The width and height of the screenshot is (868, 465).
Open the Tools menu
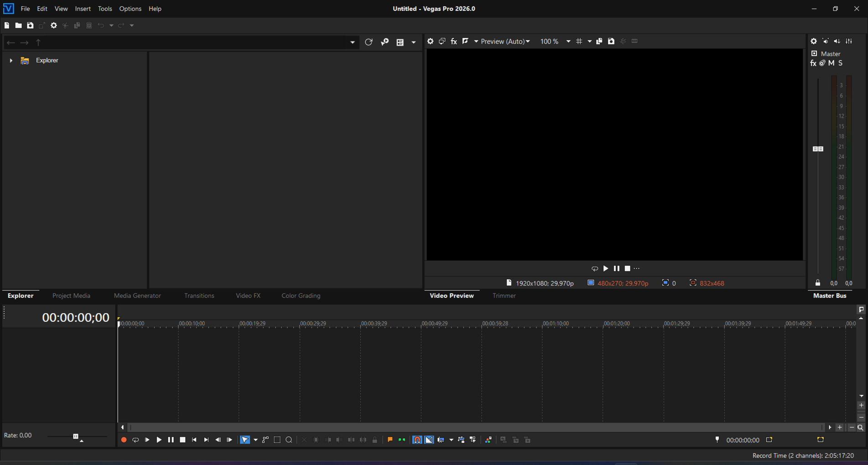point(105,9)
